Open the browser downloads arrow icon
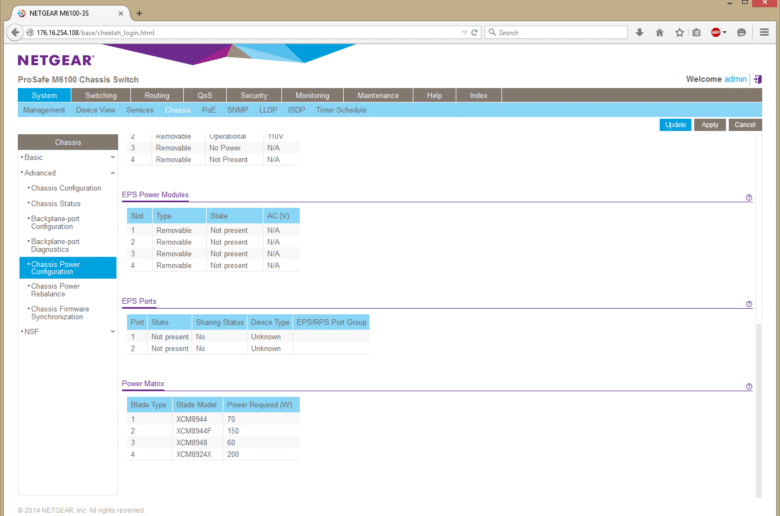 click(640, 32)
